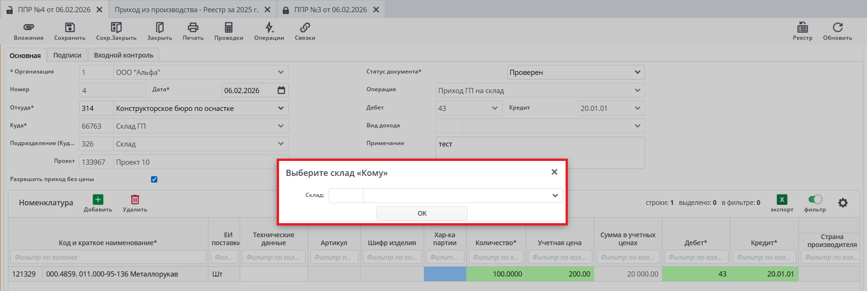Click the red Удалить trash icon
This screenshot has height=291, width=868.
click(x=135, y=200)
